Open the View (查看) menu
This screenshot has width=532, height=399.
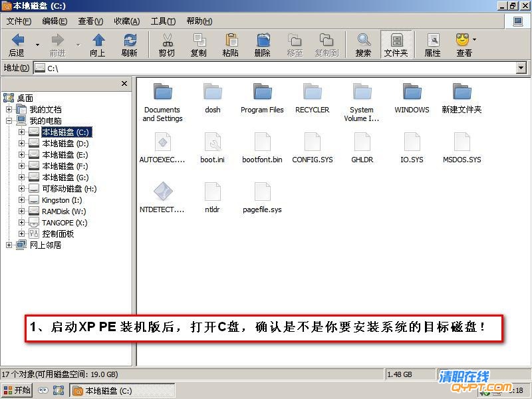tap(90, 21)
